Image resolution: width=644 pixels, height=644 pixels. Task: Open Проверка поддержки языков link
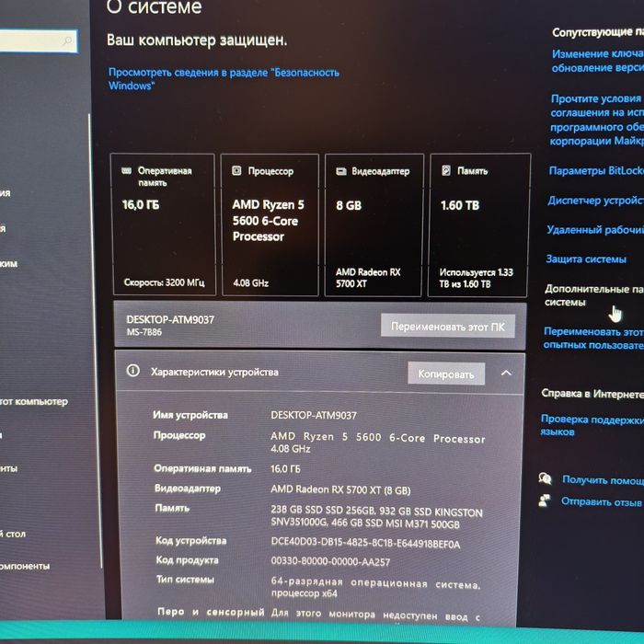pos(592,425)
